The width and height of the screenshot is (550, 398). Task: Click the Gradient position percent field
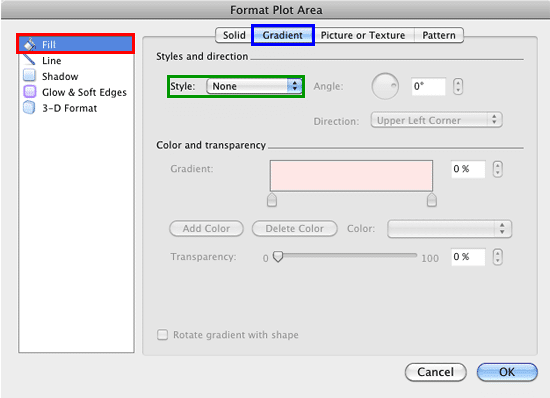(468, 169)
